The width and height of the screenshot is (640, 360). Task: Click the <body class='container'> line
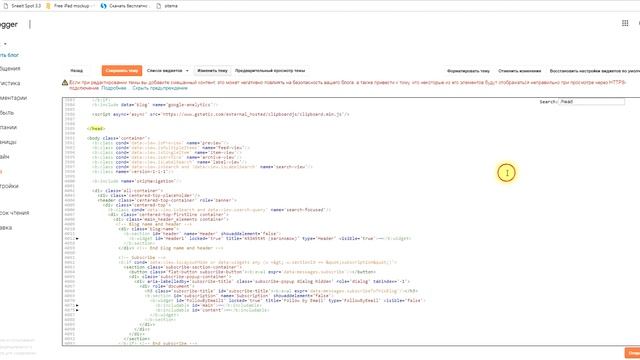(118, 138)
